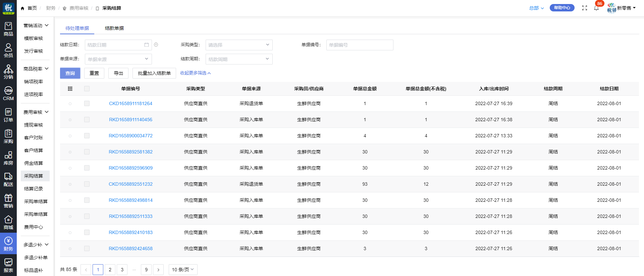Go to next page with arrow button
Image resolution: width=644 pixels, height=276 pixels.
[x=158, y=270]
